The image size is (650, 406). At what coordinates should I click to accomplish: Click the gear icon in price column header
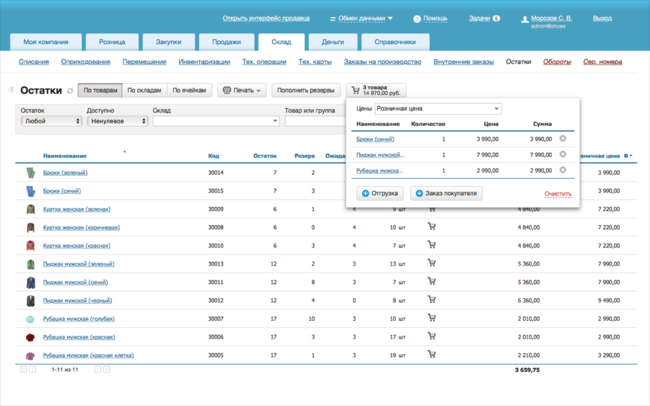coord(627,156)
